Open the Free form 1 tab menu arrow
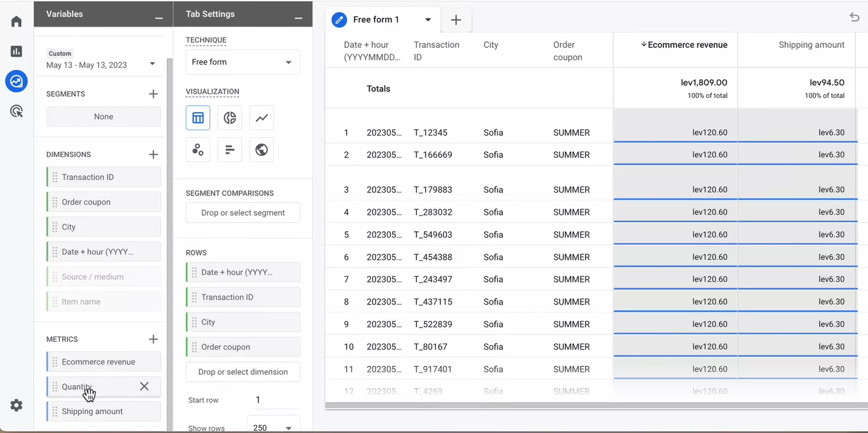 [x=428, y=20]
